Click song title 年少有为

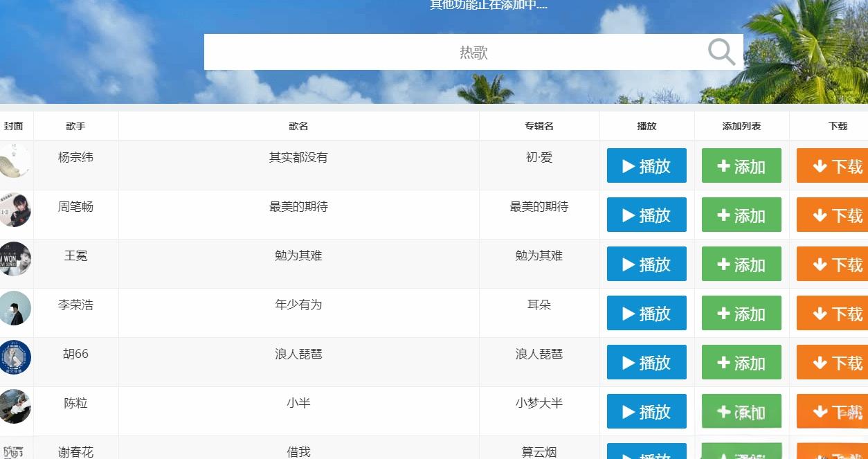[298, 305]
